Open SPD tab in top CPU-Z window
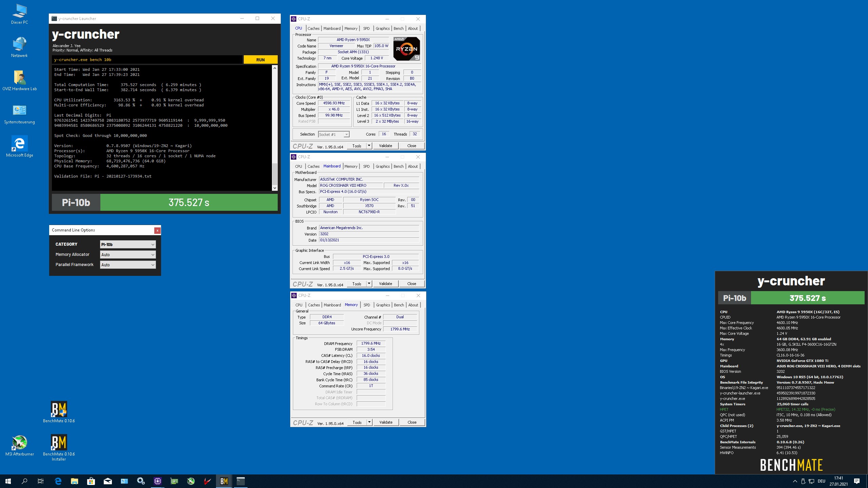 366,28
